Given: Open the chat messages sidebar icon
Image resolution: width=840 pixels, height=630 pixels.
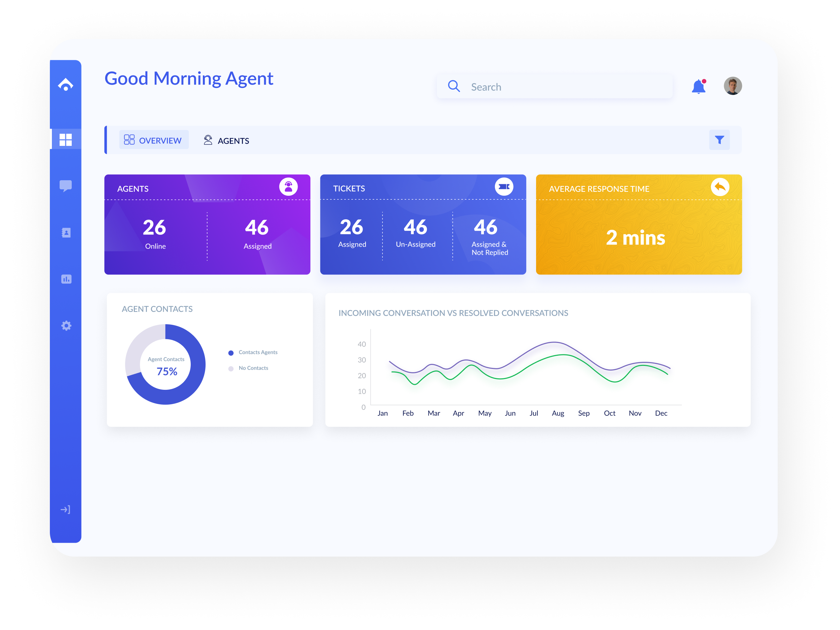Looking at the screenshot, I should [65, 186].
